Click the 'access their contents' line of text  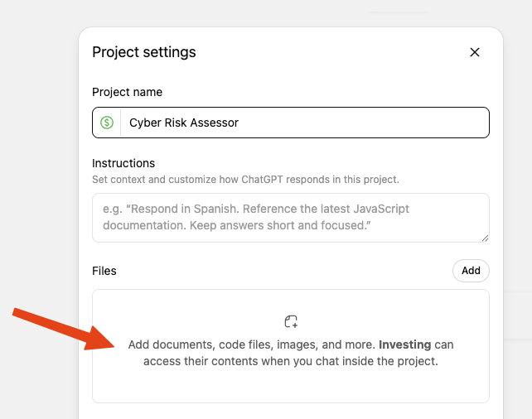290,361
